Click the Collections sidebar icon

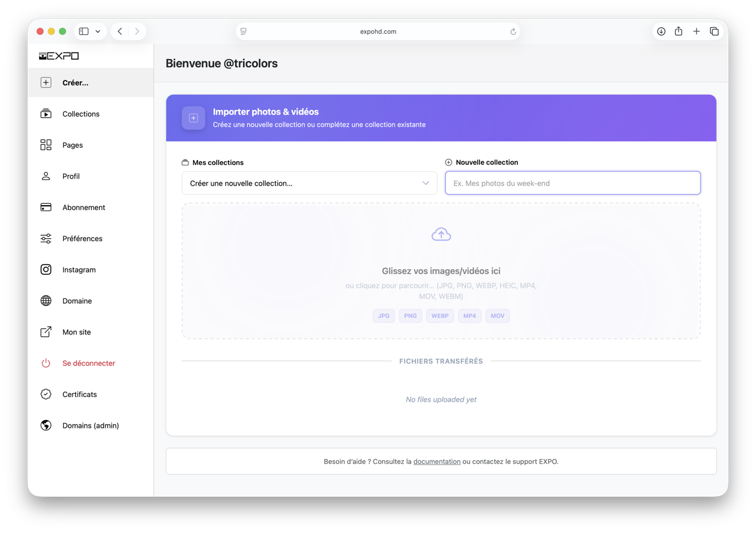click(x=46, y=114)
